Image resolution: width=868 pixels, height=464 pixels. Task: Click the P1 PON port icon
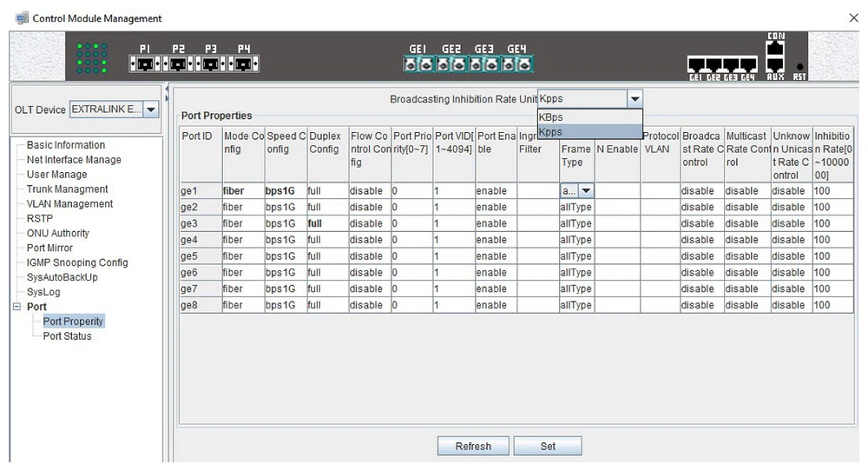pos(145,64)
